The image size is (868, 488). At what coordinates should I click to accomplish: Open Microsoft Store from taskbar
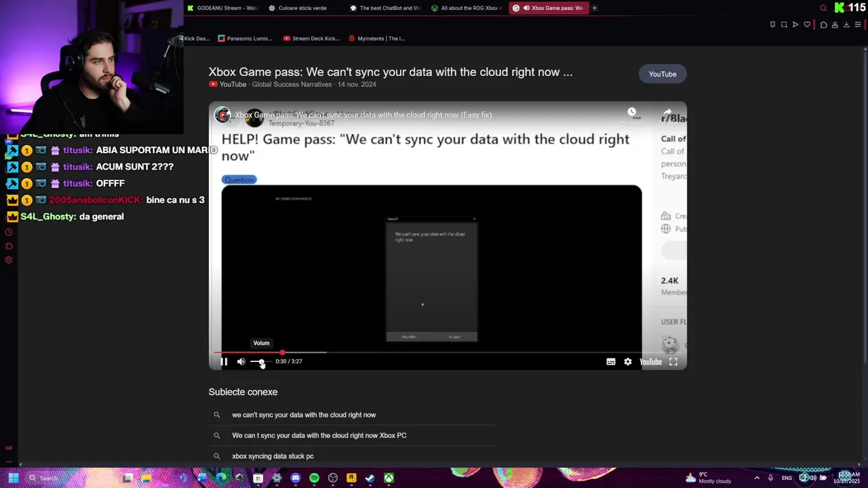pos(258,478)
